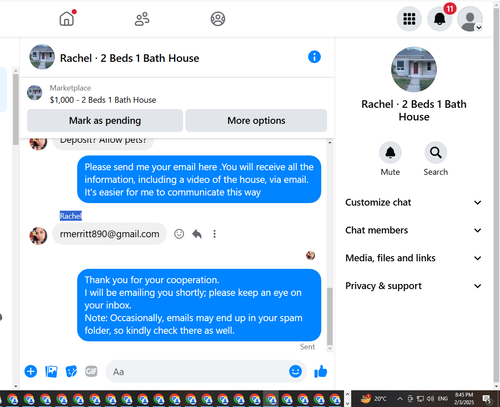Expand Customize chat section
This screenshot has width=500, height=407.
pyautogui.click(x=413, y=203)
